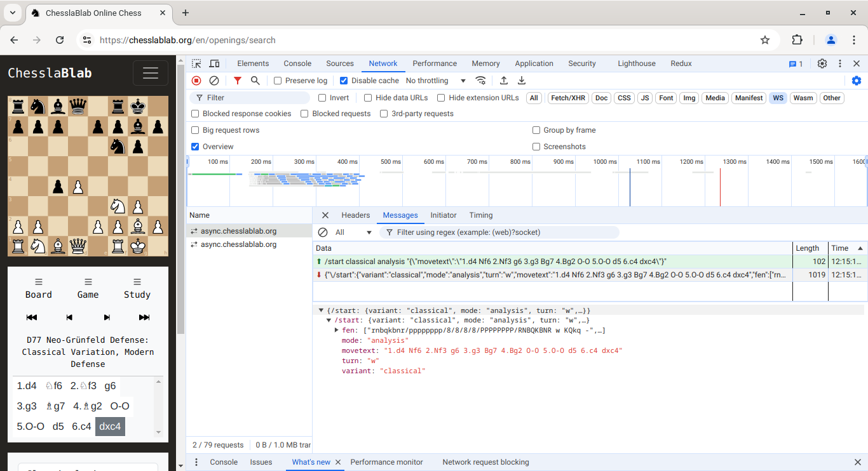Enable Preserve log checkbox
This screenshot has width=868, height=471.
pyautogui.click(x=278, y=81)
